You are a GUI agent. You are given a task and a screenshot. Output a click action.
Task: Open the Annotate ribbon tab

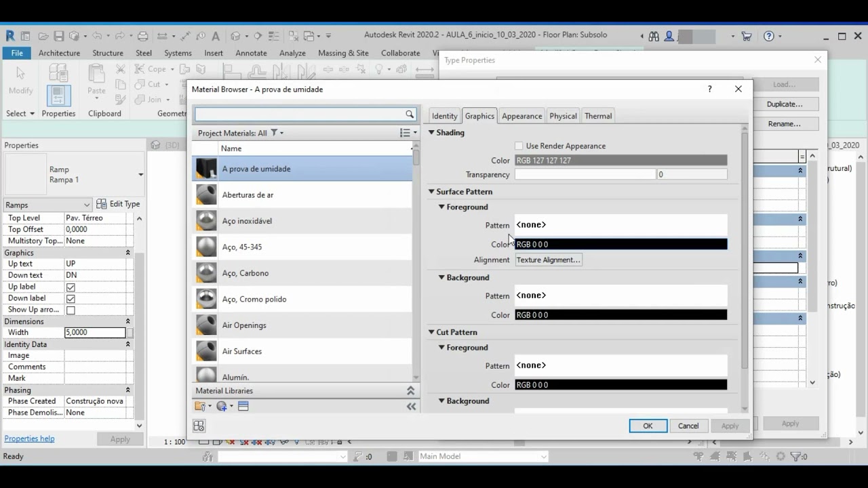click(251, 53)
